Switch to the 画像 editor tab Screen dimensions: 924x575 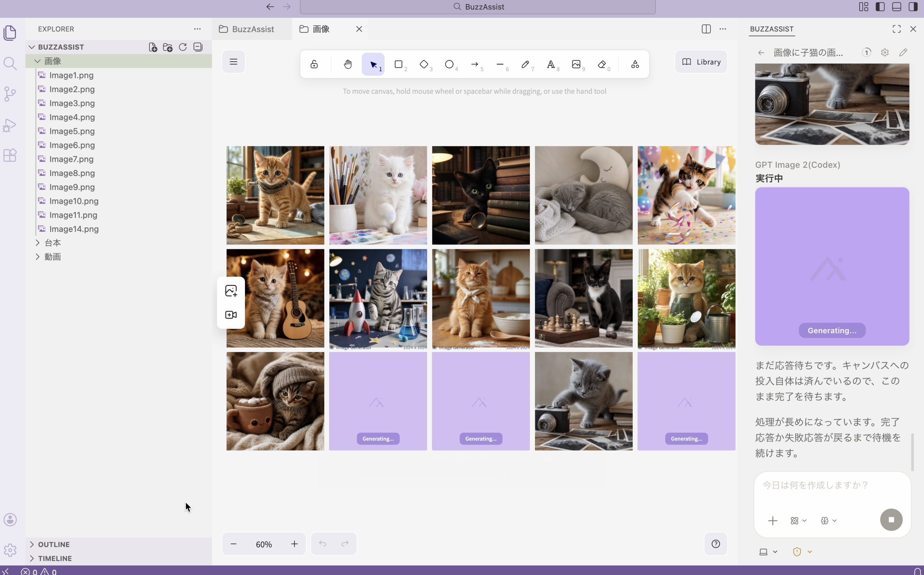coord(330,29)
